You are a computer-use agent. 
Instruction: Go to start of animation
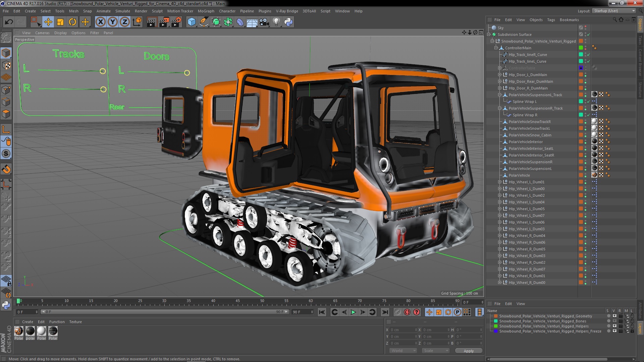(x=322, y=312)
